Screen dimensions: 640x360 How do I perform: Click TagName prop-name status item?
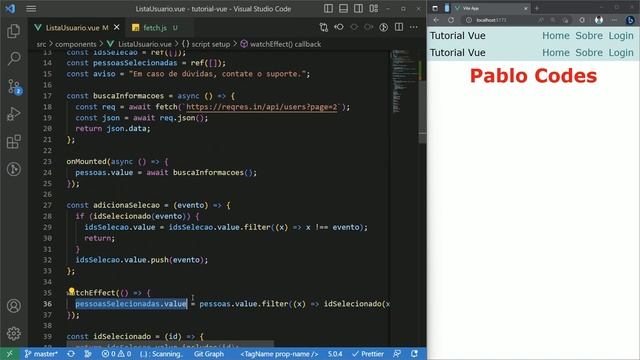pyautogui.click(x=279, y=354)
